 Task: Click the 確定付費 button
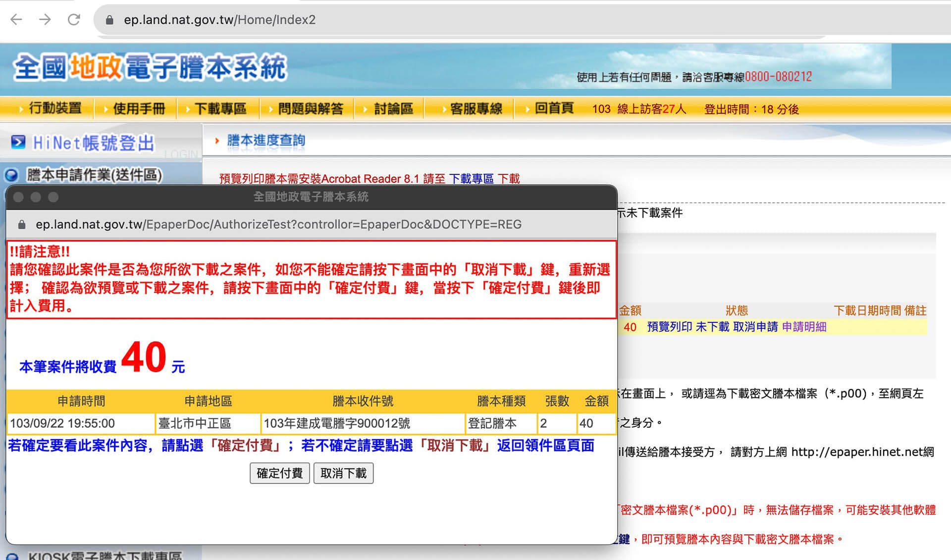[279, 473]
